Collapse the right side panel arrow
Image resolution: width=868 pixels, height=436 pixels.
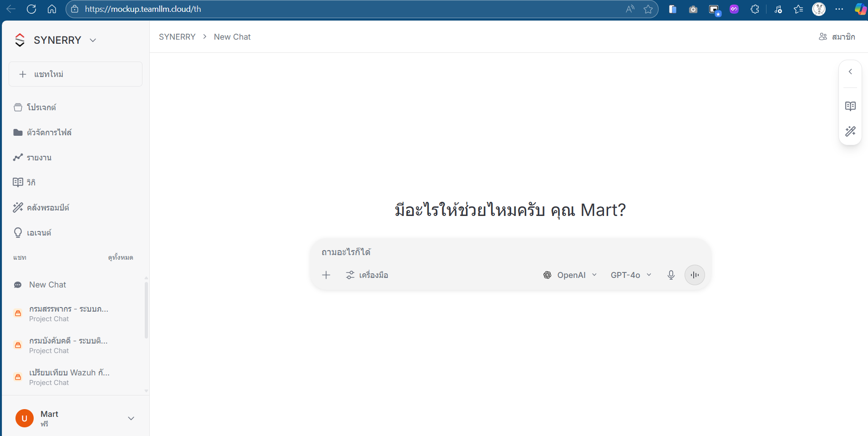(x=850, y=72)
